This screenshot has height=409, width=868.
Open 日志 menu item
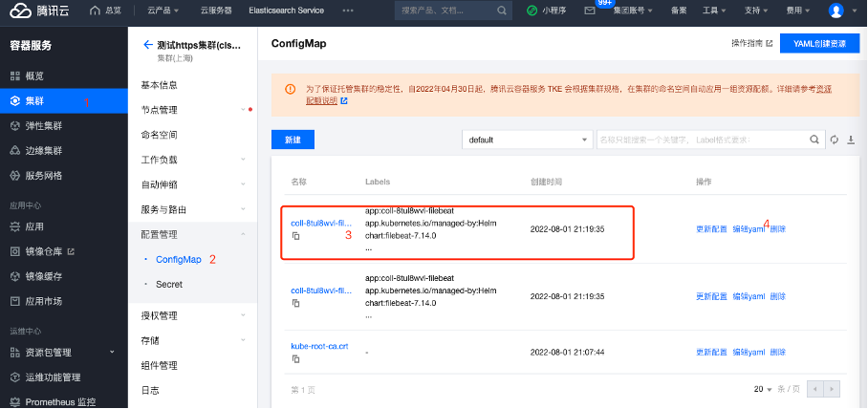tap(150, 391)
